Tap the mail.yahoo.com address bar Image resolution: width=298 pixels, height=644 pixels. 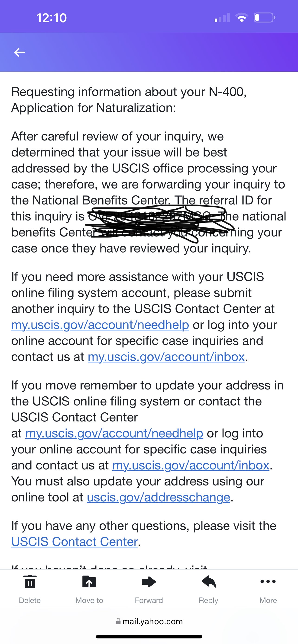pos(149,621)
